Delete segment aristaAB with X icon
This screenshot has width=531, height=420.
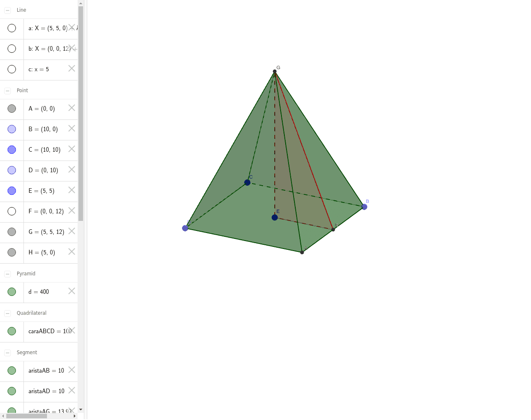[x=72, y=370]
